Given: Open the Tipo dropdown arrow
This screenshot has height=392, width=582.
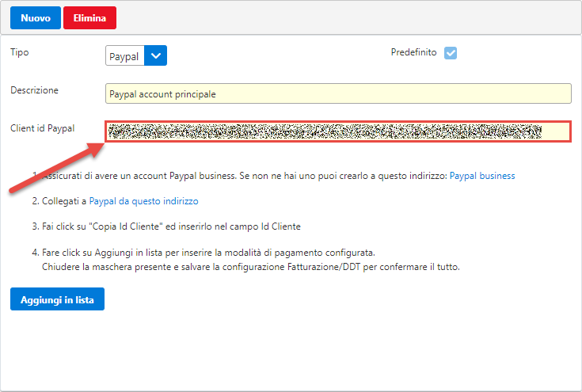Looking at the screenshot, I should tap(155, 55).
